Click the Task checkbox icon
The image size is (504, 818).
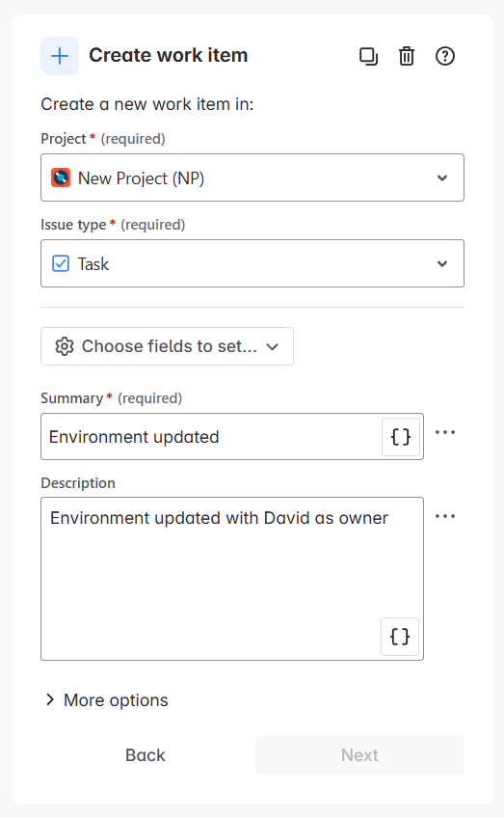(61, 263)
